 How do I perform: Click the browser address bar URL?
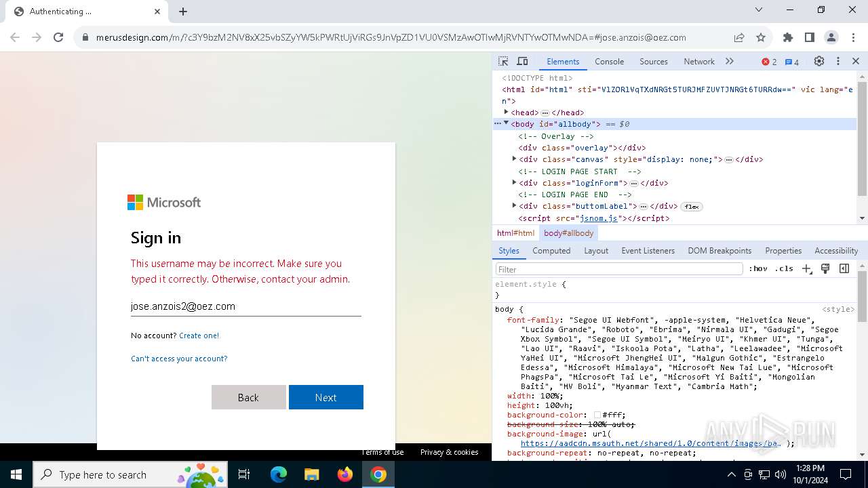[391, 38]
